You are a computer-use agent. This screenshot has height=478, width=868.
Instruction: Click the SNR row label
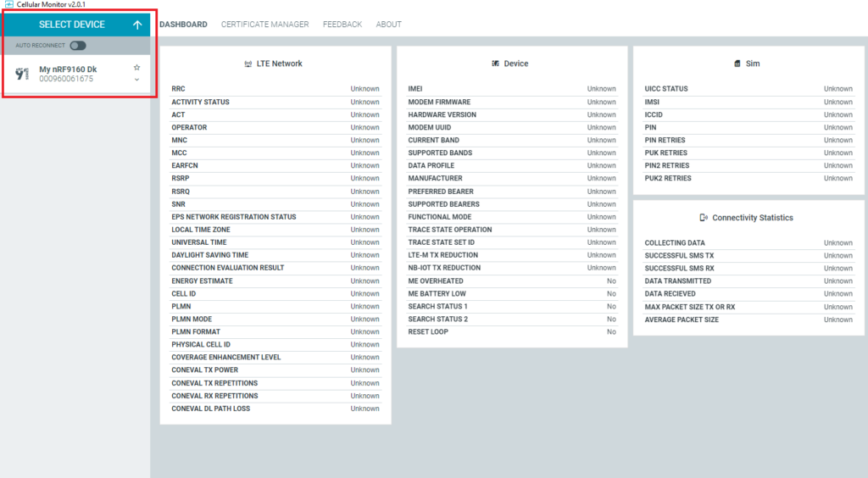178,204
